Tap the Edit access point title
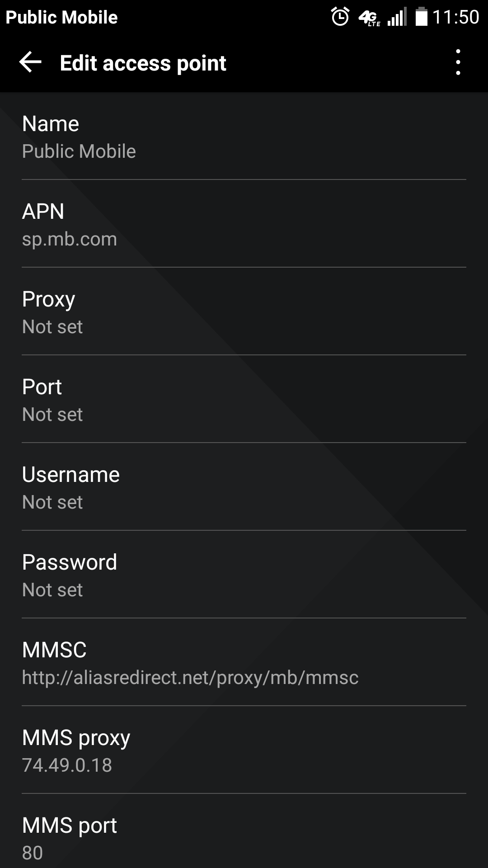Image resolution: width=488 pixels, height=868 pixels. [x=143, y=63]
